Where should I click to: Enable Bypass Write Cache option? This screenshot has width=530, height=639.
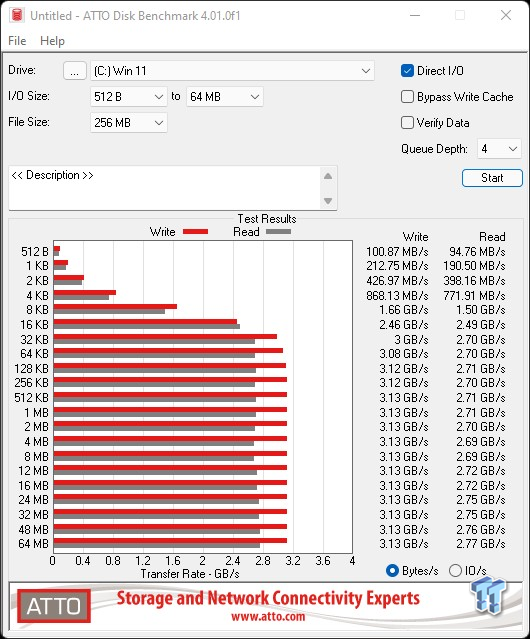point(407,97)
